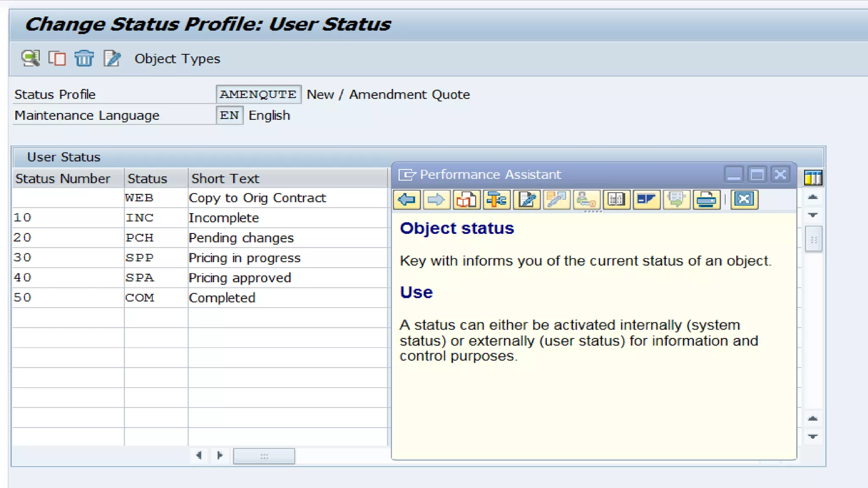
Task: Click the Status Number column header
Action: pyautogui.click(x=63, y=179)
